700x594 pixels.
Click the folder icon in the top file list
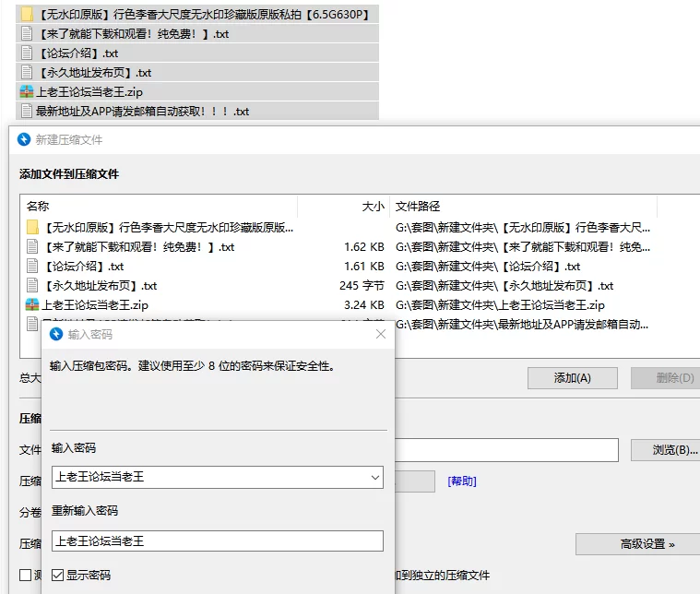pyautogui.click(x=27, y=15)
